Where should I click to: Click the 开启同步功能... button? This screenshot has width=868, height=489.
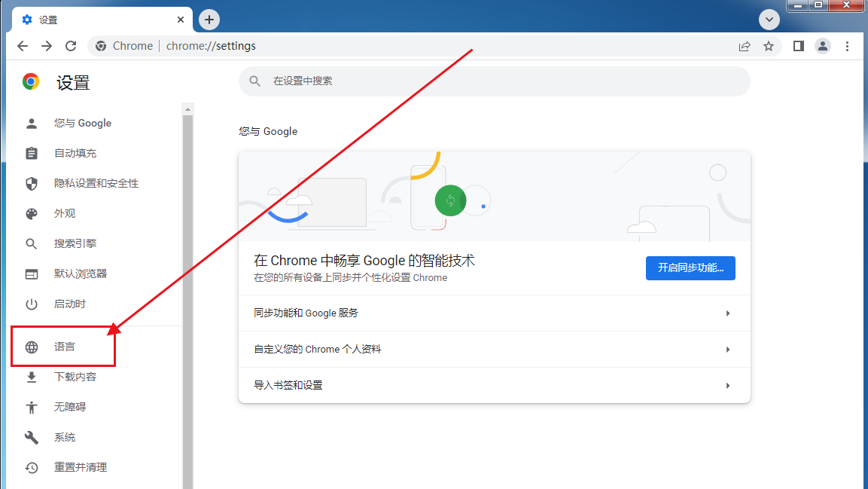(x=690, y=268)
